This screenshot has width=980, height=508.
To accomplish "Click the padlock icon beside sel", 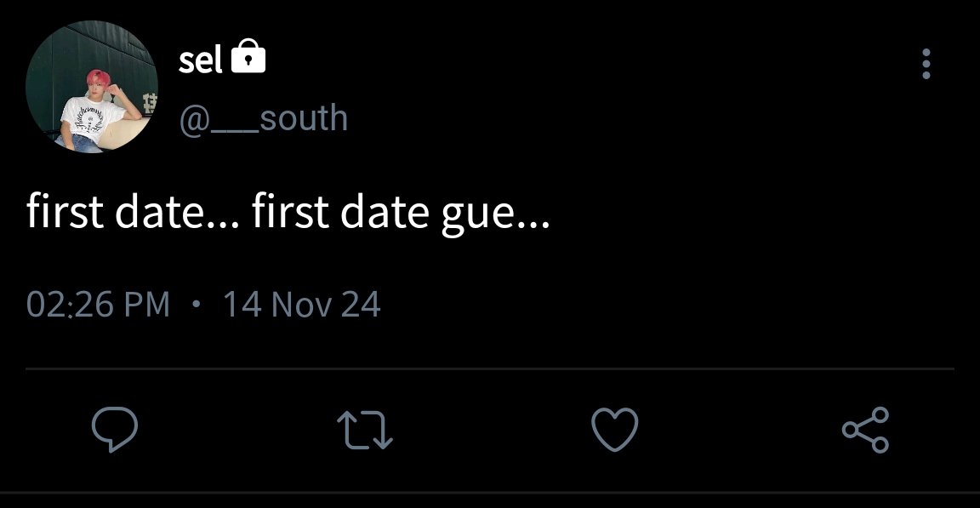I will 248,56.
